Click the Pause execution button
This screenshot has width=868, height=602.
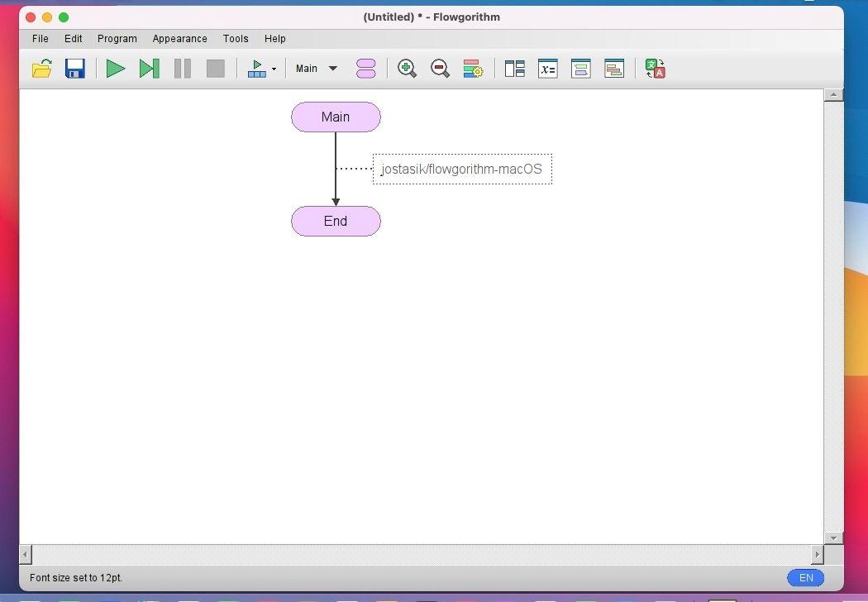coord(183,69)
